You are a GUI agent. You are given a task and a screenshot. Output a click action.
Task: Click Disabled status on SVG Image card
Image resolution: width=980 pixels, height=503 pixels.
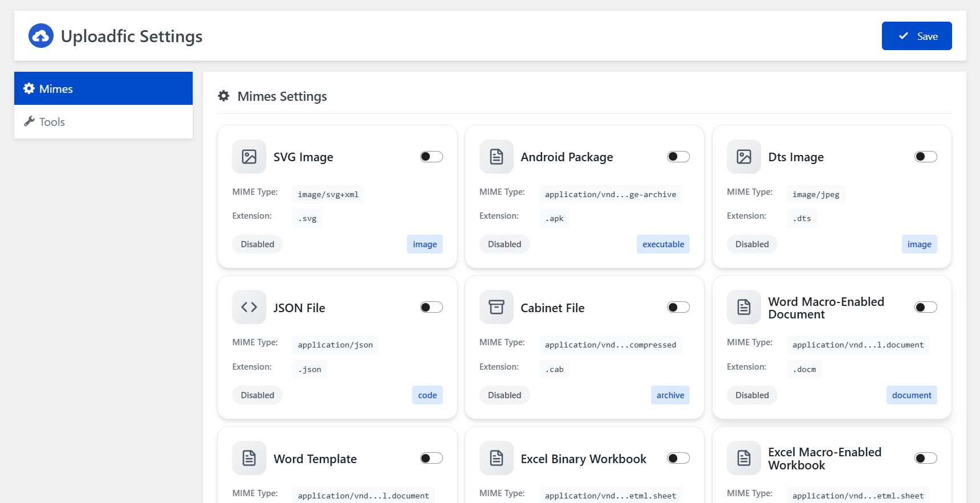pyautogui.click(x=257, y=244)
